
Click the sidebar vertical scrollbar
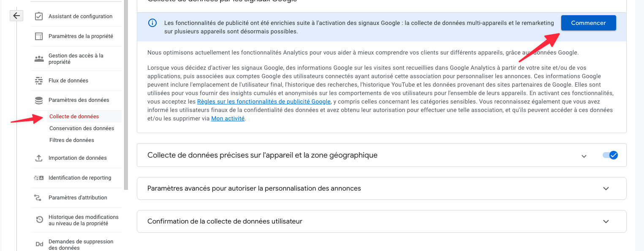tap(126, 93)
